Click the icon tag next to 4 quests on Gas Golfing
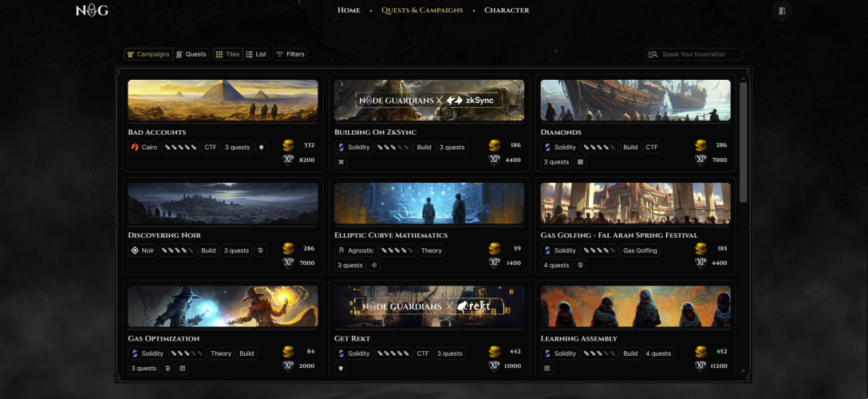This screenshot has height=399, width=868. coord(580,265)
